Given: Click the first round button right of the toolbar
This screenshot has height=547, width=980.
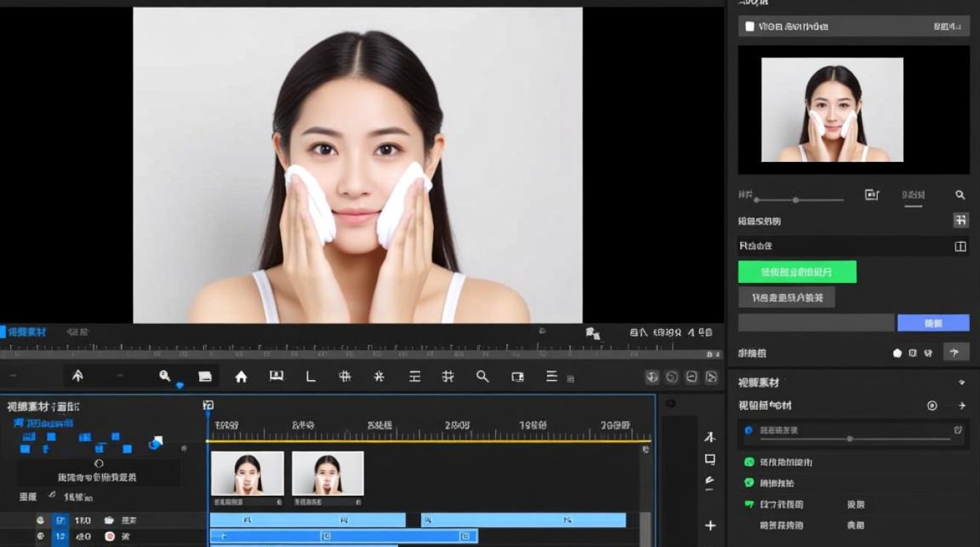Looking at the screenshot, I should click(653, 376).
